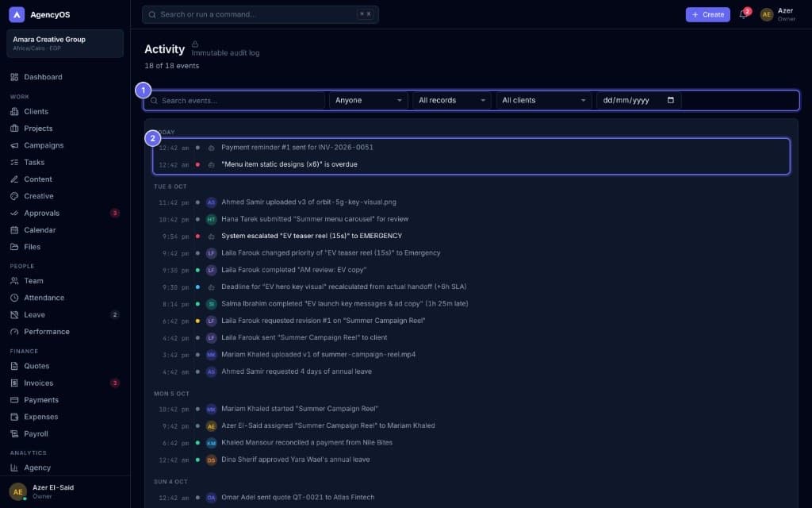The height and width of the screenshot is (508, 812).
Task: Click the Leave calendar icon
Action: (14, 314)
